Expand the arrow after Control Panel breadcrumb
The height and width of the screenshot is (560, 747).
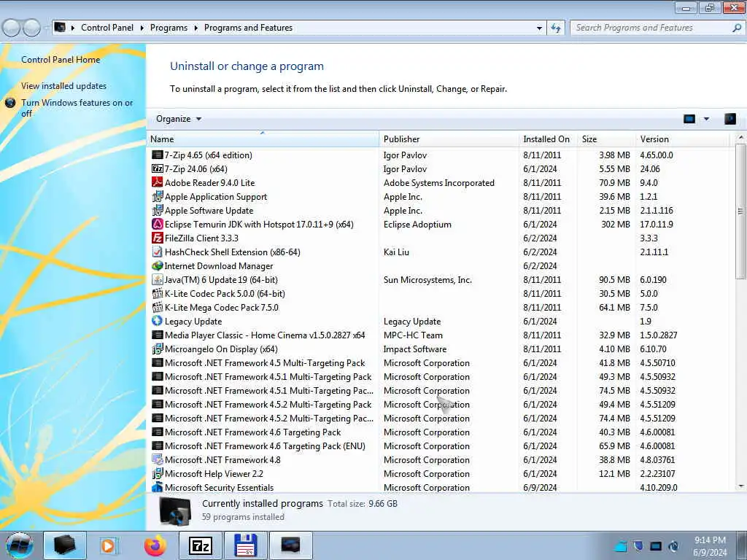142,28
